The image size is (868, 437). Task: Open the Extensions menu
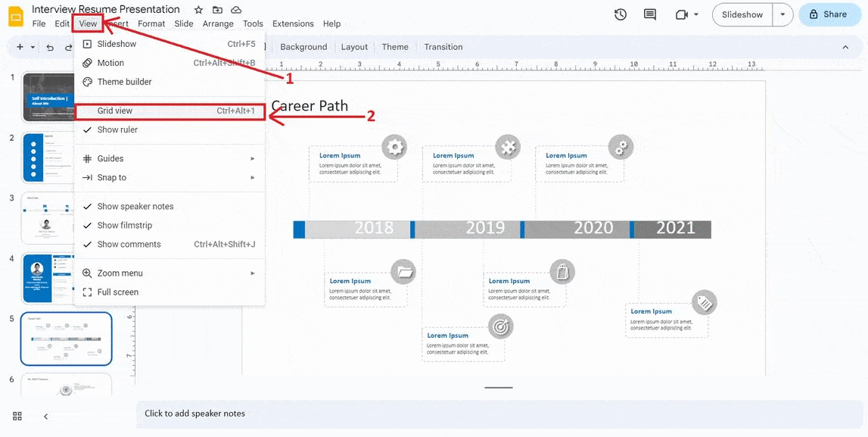tap(293, 23)
